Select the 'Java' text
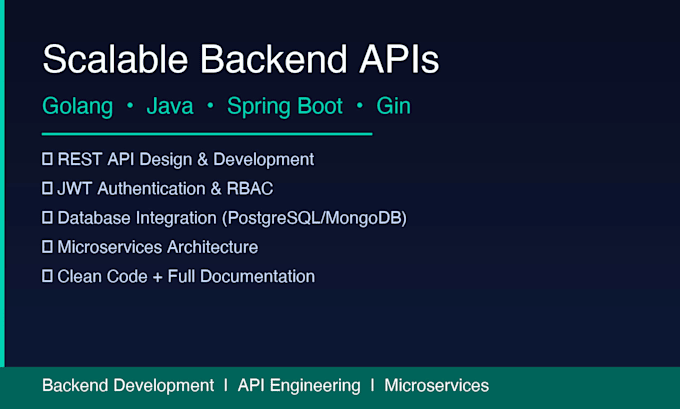The height and width of the screenshot is (409, 680). click(170, 106)
